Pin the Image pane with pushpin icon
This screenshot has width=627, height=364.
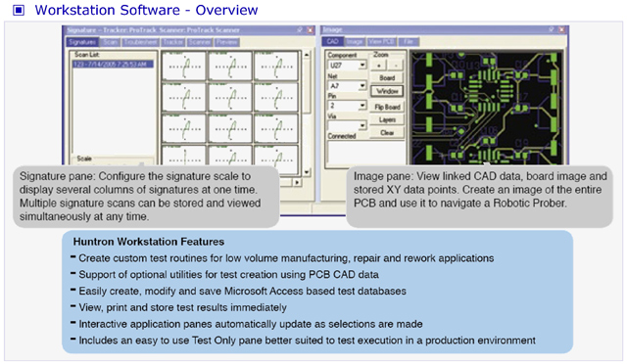pyautogui.click(x=552, y=29)
